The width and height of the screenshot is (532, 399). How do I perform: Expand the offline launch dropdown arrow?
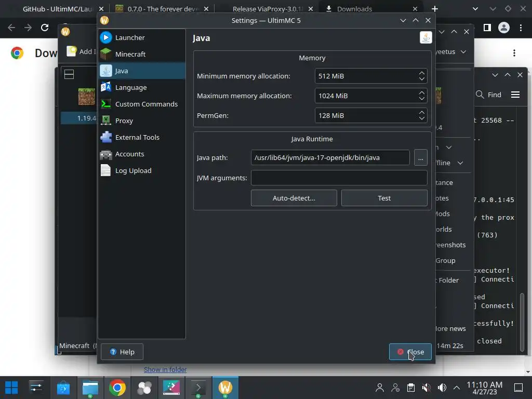[460, 163]
